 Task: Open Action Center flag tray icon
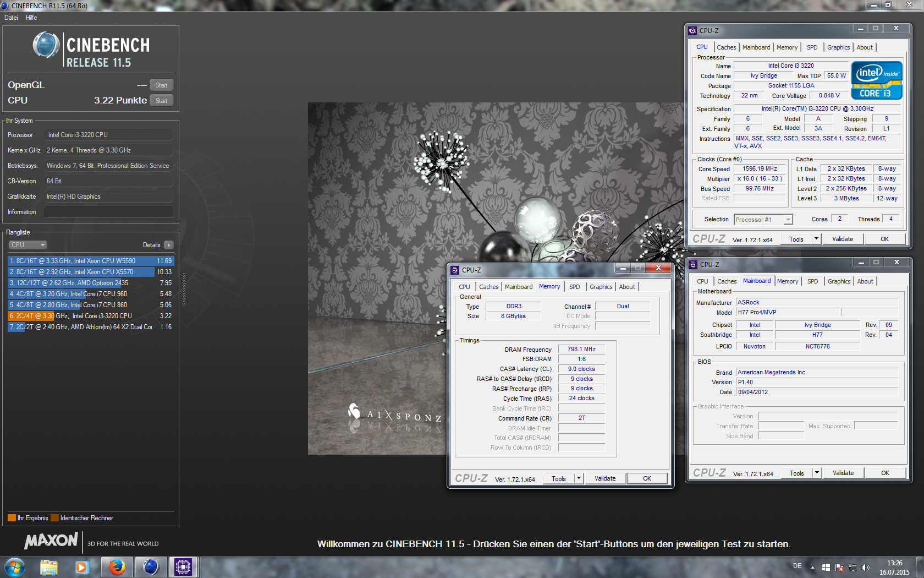(839, 567)
